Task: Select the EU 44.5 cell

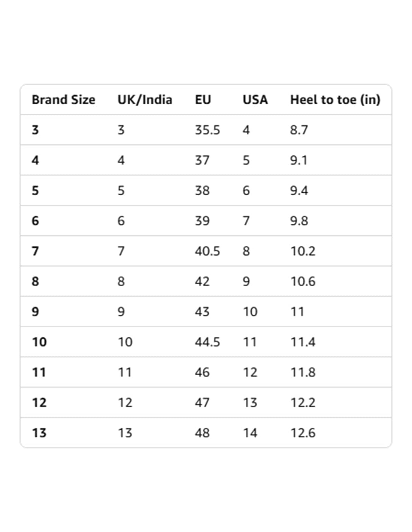Action: click(207, 342)
